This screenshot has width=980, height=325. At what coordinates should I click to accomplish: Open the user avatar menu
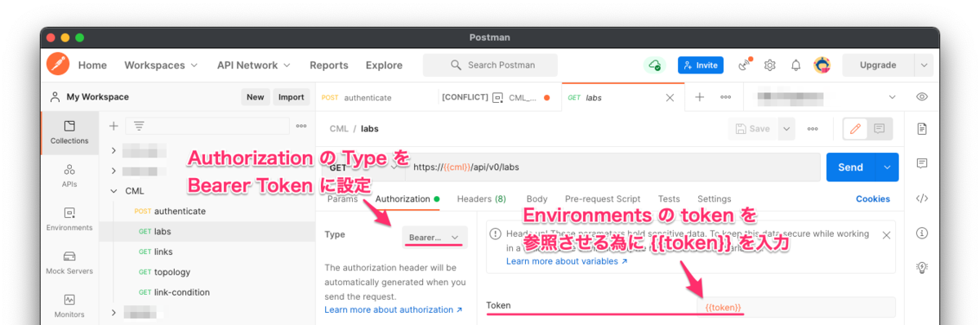click(822, 65)
